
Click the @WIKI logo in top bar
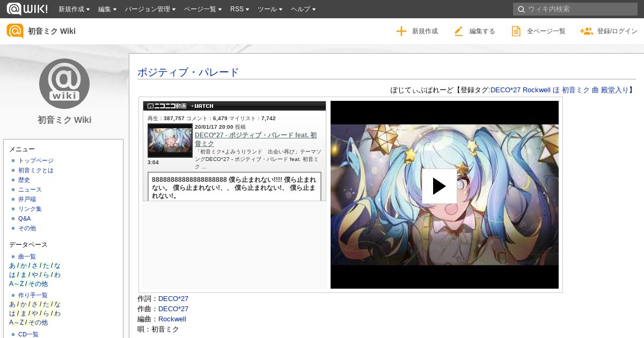point(27,9)
